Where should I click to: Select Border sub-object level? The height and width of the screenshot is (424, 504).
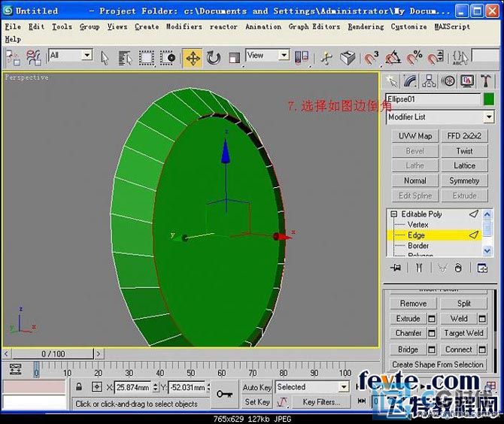(418, 246)
